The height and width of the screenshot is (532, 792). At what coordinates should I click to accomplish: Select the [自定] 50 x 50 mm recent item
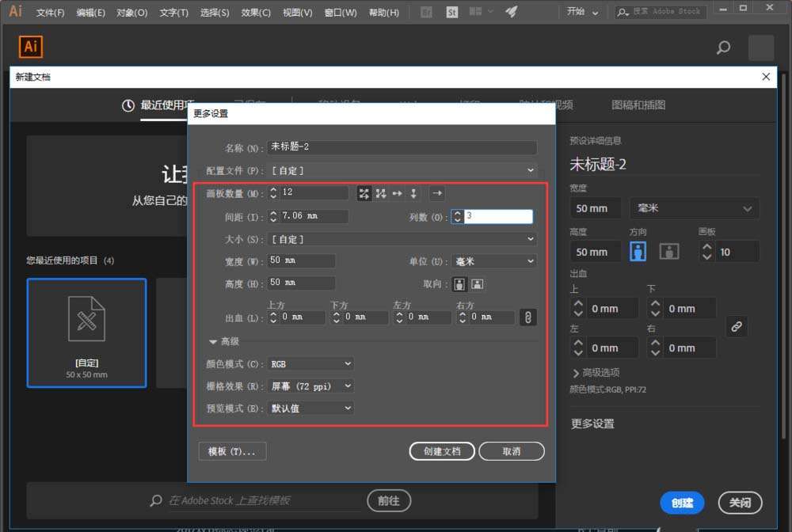[87, 333]
